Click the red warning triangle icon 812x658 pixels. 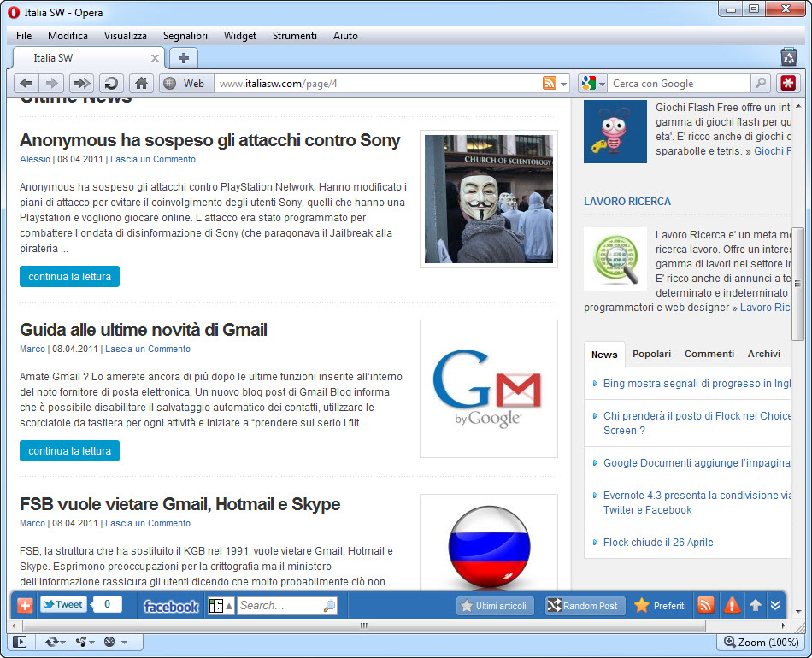click(732, 605)
